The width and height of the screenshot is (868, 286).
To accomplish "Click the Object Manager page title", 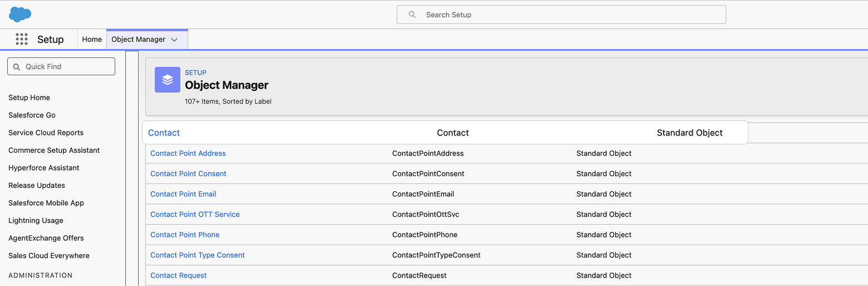I will click(x=227, y=85).
